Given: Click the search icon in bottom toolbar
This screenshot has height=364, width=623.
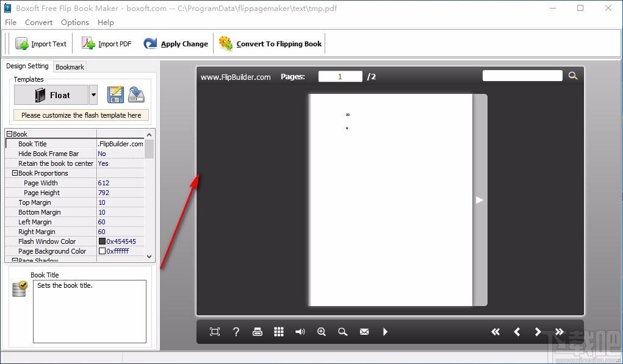Looking at the screenshot, I should (x=342, y=332).
